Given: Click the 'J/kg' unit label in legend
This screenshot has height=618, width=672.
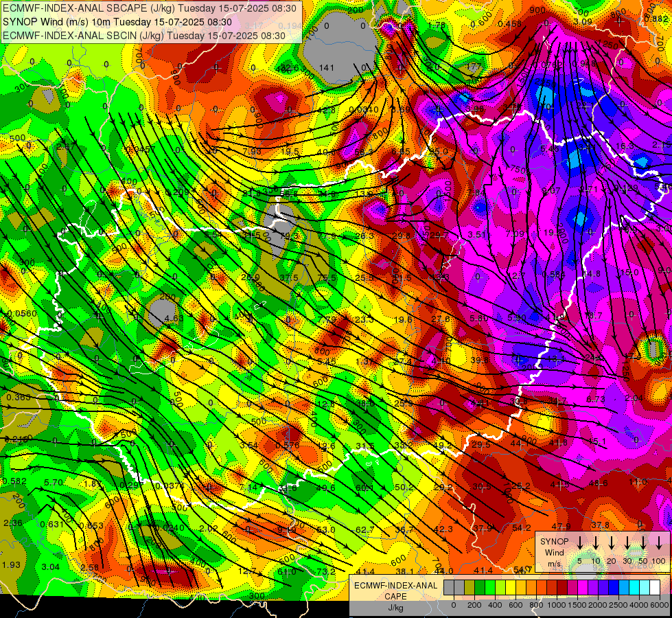Looking at the screenshot, I should click(x=395, y=608).
